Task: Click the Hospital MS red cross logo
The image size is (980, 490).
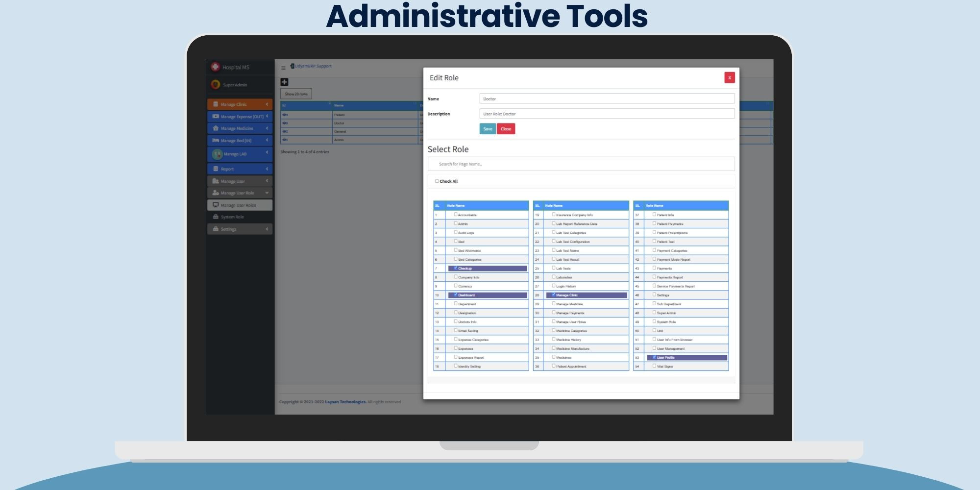Action: coord(215,67)
